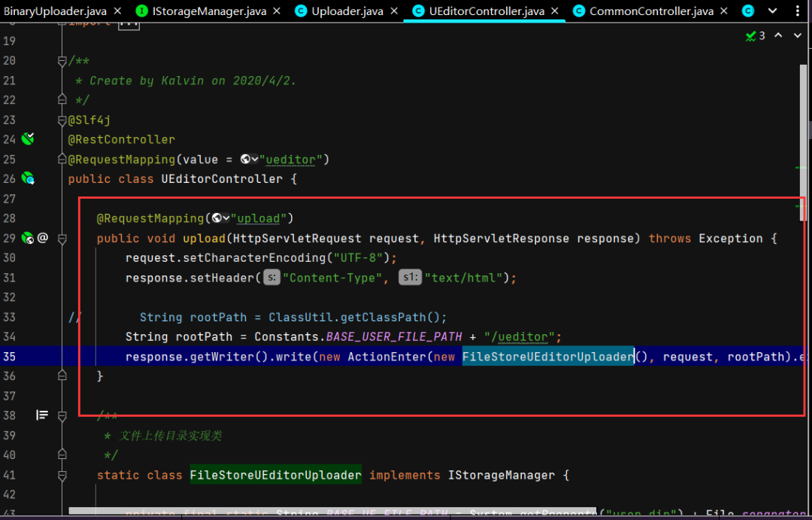Click the underlined "upload" mapping link
812x520 pixels.
pyautogui.click(x=258, y=218)
